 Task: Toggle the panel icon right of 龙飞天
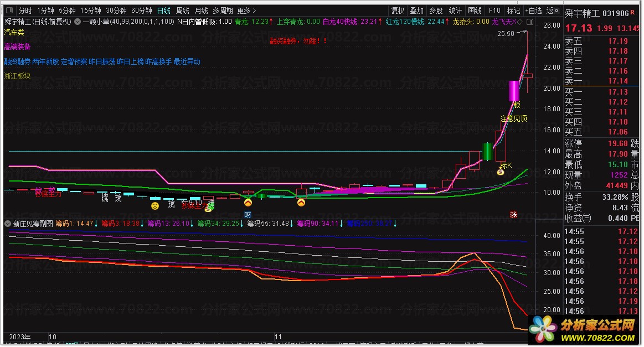tap(530, 22)
